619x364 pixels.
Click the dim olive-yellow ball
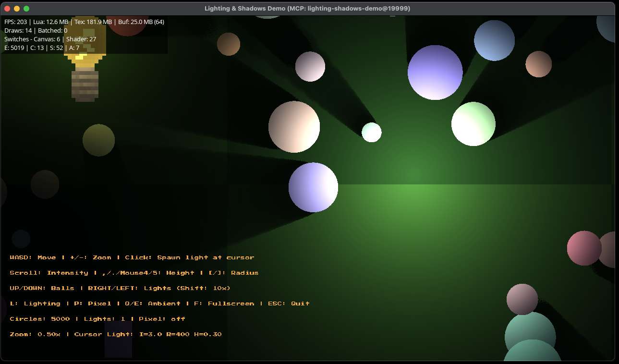tap(98, 140)
